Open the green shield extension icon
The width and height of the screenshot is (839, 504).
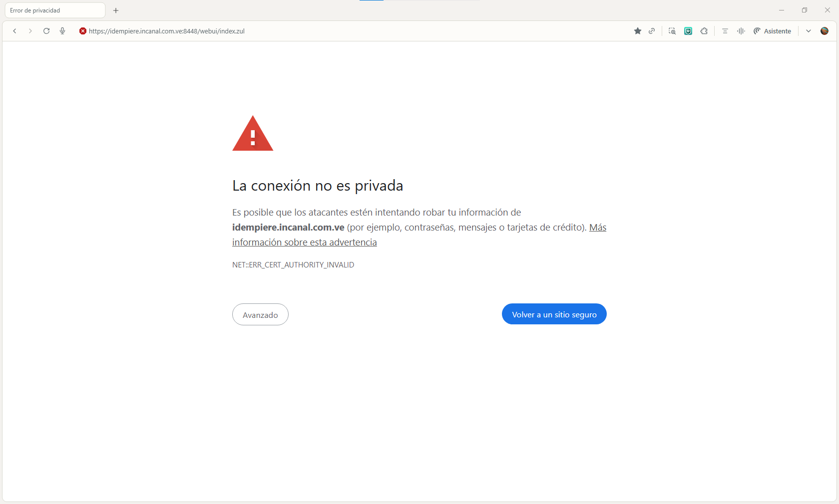coord(688,31)
